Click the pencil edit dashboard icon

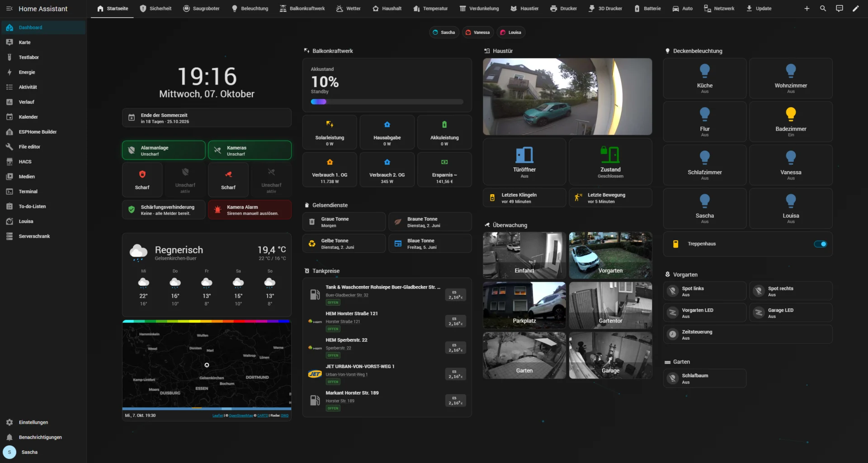[x=855, y=9]
